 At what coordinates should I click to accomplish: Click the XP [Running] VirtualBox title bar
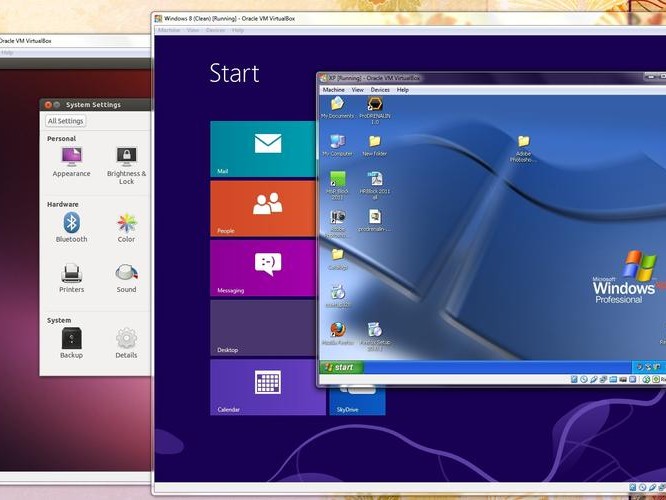492,78
